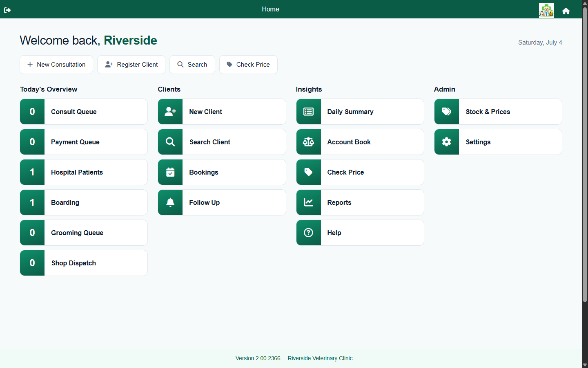
Task: Click the Reports chart icon
Action: click(x=309, y=202)
